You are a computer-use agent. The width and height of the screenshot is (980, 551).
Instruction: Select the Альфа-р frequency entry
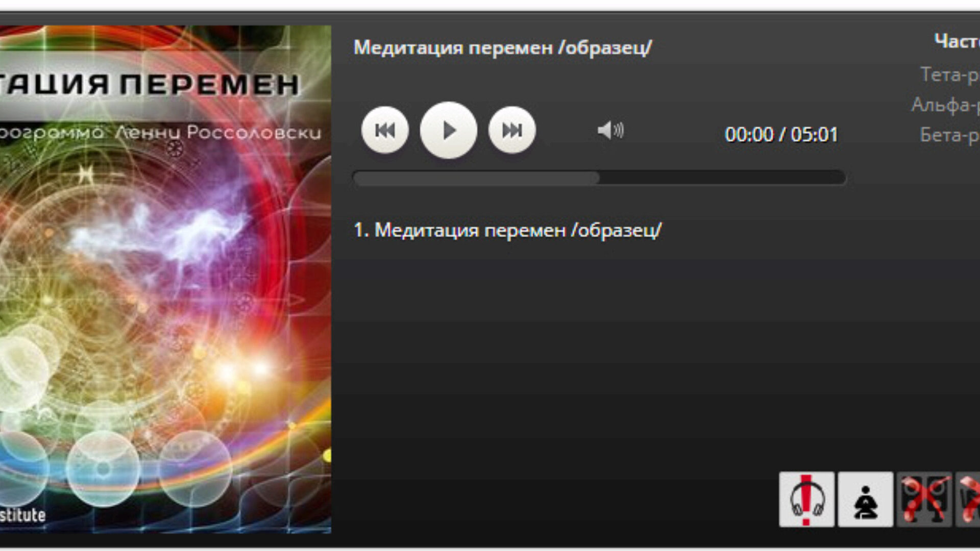tap(945, 105)
